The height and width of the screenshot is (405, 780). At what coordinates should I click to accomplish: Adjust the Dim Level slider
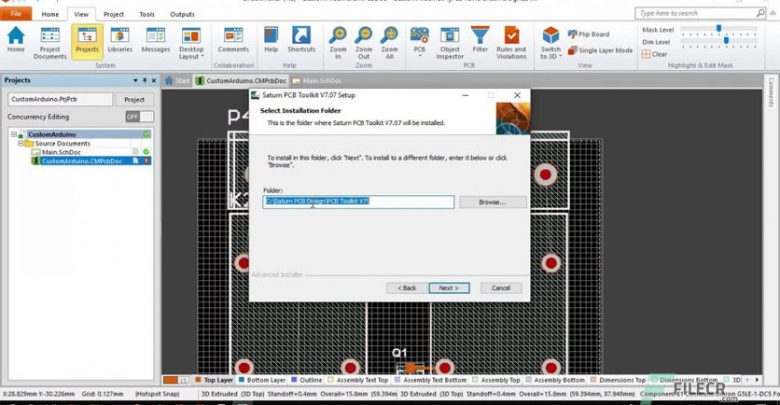tap(726, 41)
